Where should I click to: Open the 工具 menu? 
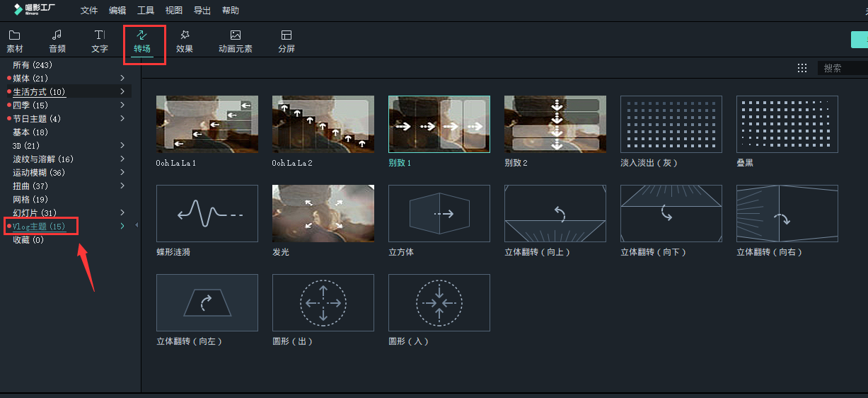146,11
